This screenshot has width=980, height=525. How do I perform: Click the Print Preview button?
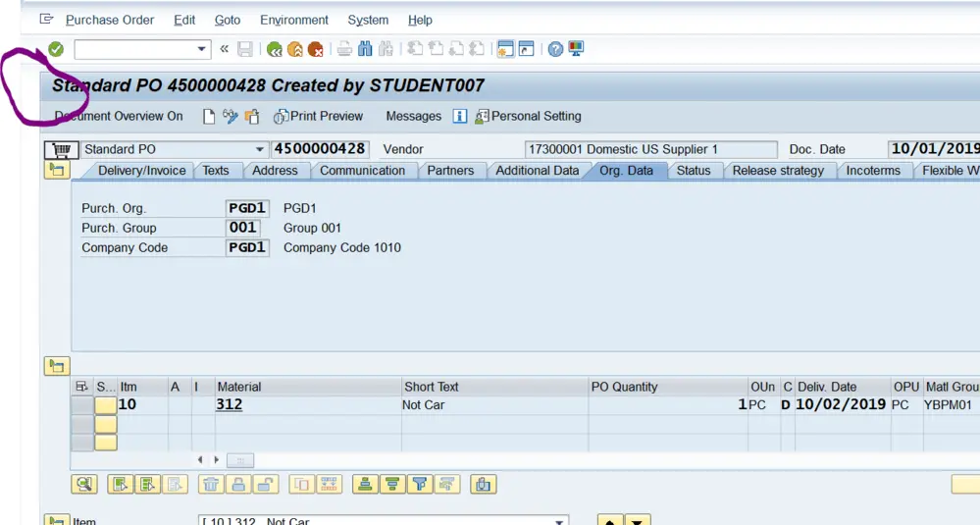click(319, 116)
